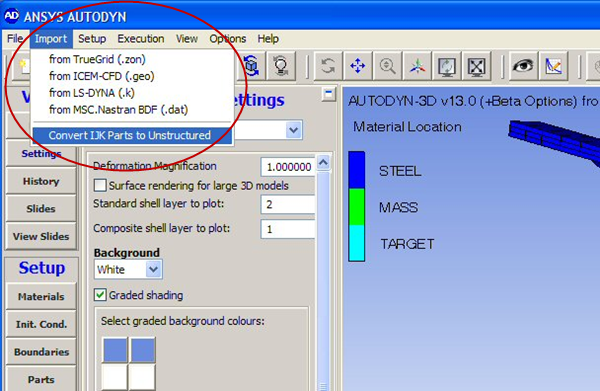Click the light source lightbulb icon
Screen dimensions: 600x391
pos(281,66)
